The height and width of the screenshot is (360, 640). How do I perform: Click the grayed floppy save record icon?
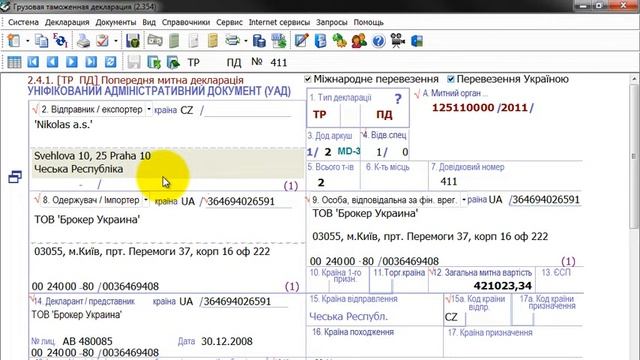pyautogui.click(x=133, y=62)
